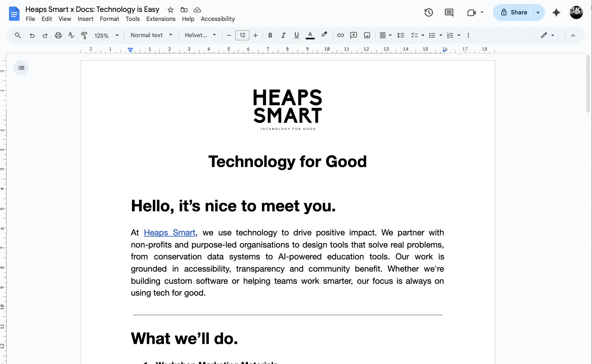Viewport: 592px width, 364px height.
Task: Run spelling and grammar check
Action: coord(71,35)
